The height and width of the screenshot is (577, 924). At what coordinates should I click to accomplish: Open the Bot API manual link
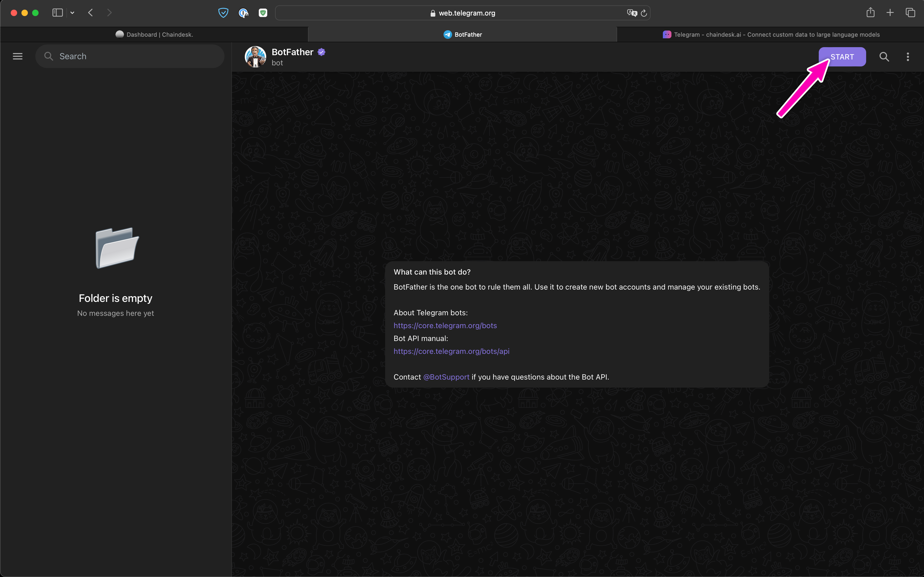(x=451, y=351)
